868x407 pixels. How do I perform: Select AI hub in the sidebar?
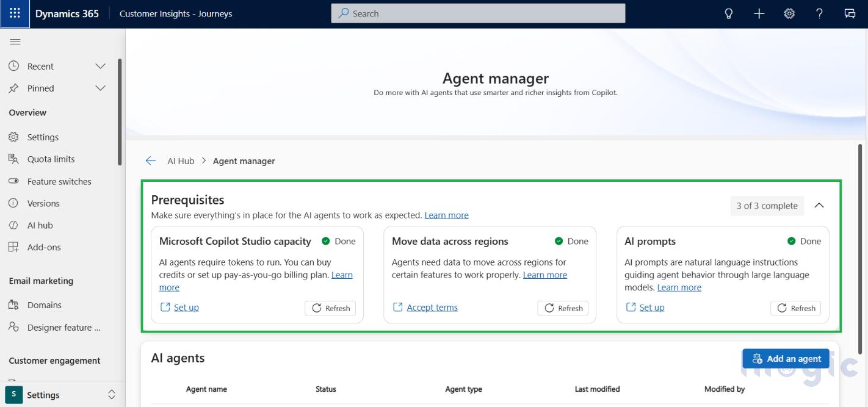pyautogui.click(x=40, y=225)
